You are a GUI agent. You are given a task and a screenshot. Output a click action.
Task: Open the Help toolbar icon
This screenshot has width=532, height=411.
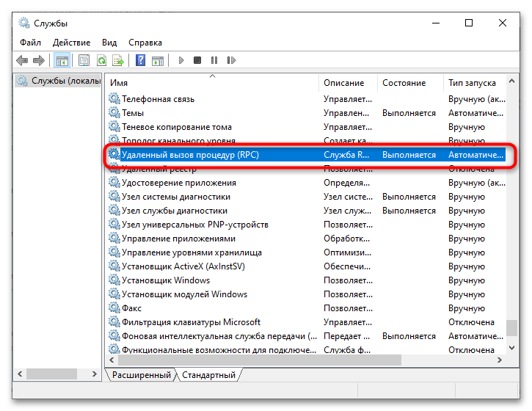point(140,60)
